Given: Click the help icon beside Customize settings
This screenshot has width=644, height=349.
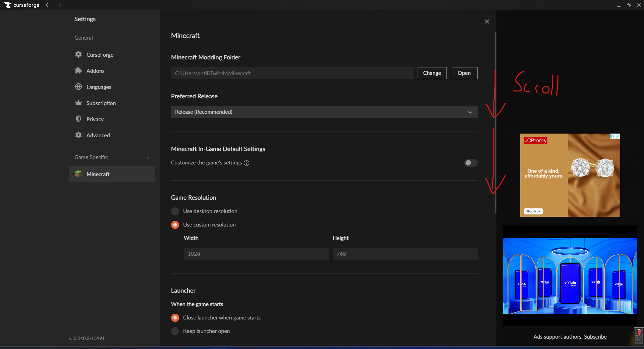Looking at the screenshot, I should (247, 163).
